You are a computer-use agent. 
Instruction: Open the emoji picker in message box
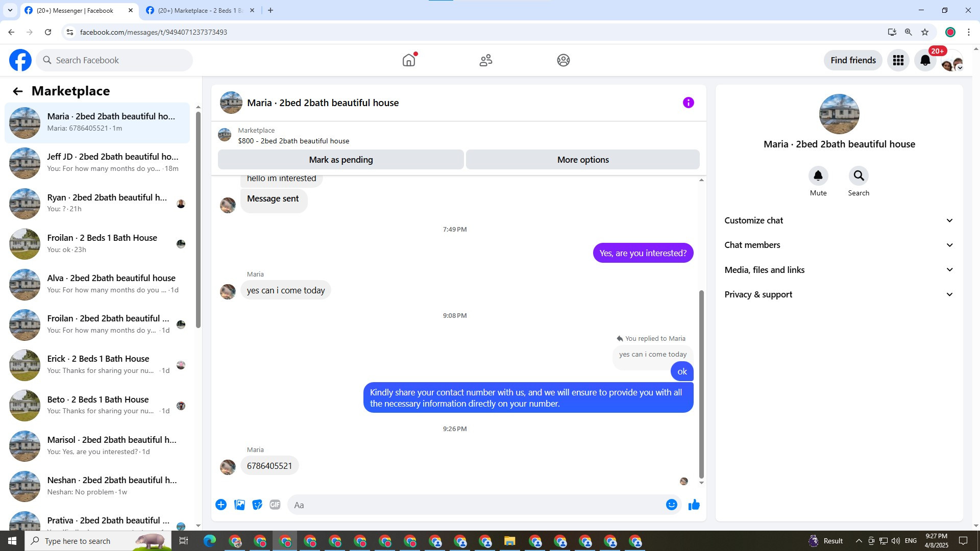click(671, 505)
